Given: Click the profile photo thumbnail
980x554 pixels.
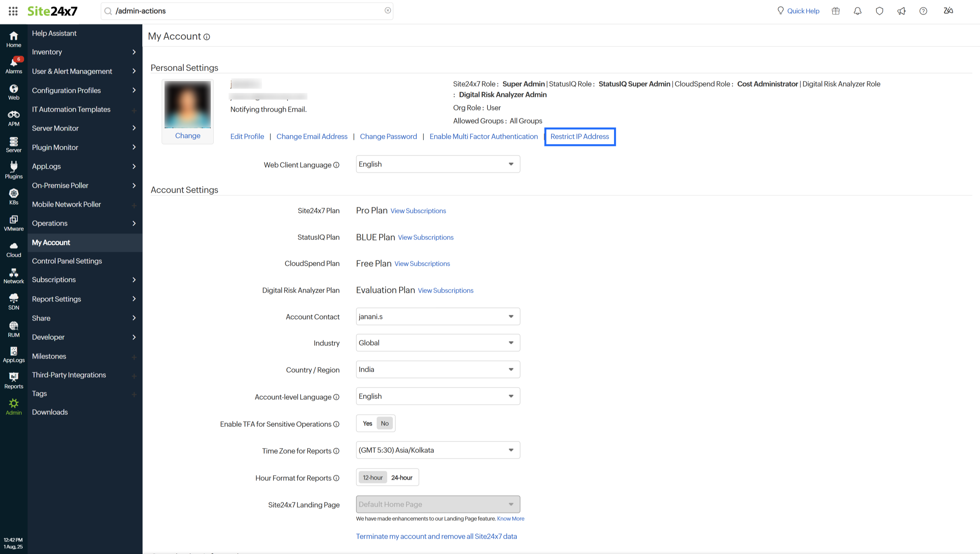Looking at the screenshot, I should tap(188, 105).
